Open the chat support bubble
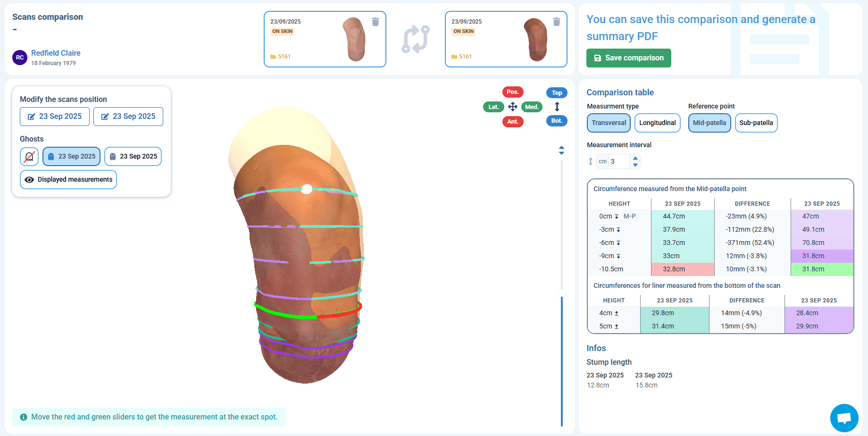 pyautogui.click(x=844, y=418)
